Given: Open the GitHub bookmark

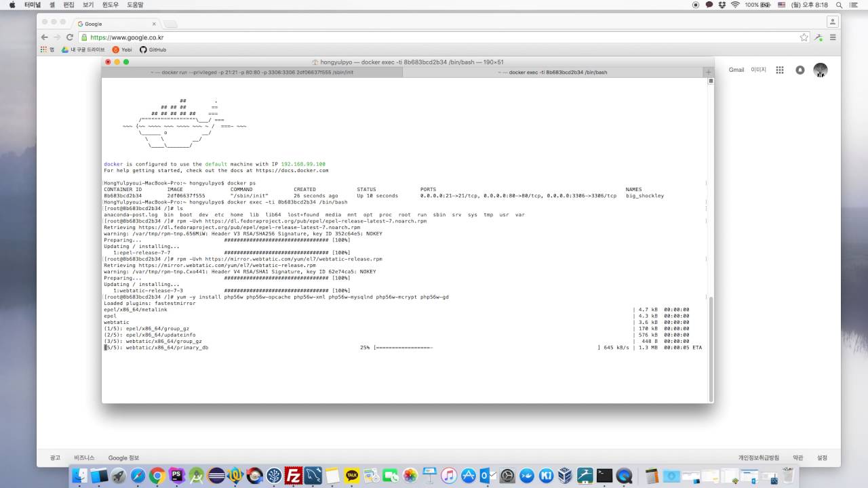Looking at the screenshot, I should tap(153, 49).
